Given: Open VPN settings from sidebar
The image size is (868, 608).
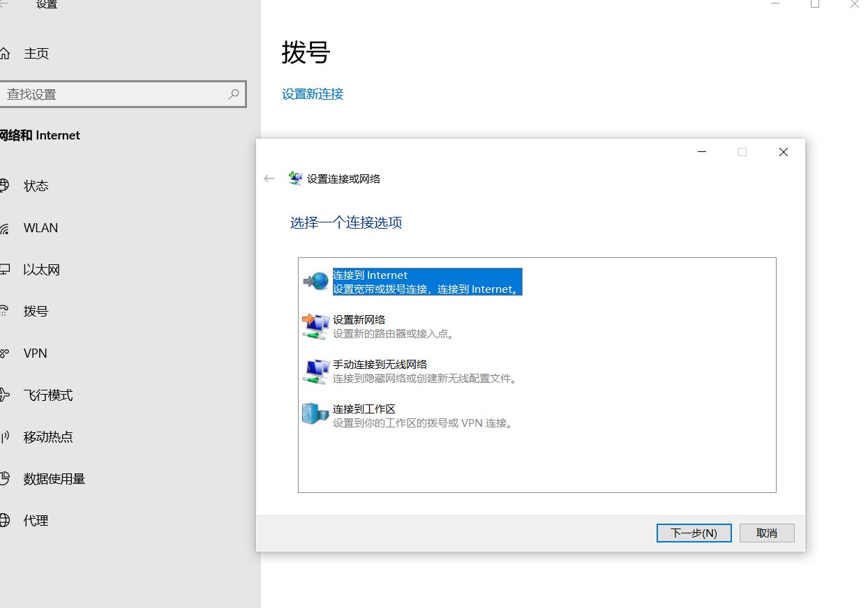Looking at the screenshot, I should [x=35, y=353].
